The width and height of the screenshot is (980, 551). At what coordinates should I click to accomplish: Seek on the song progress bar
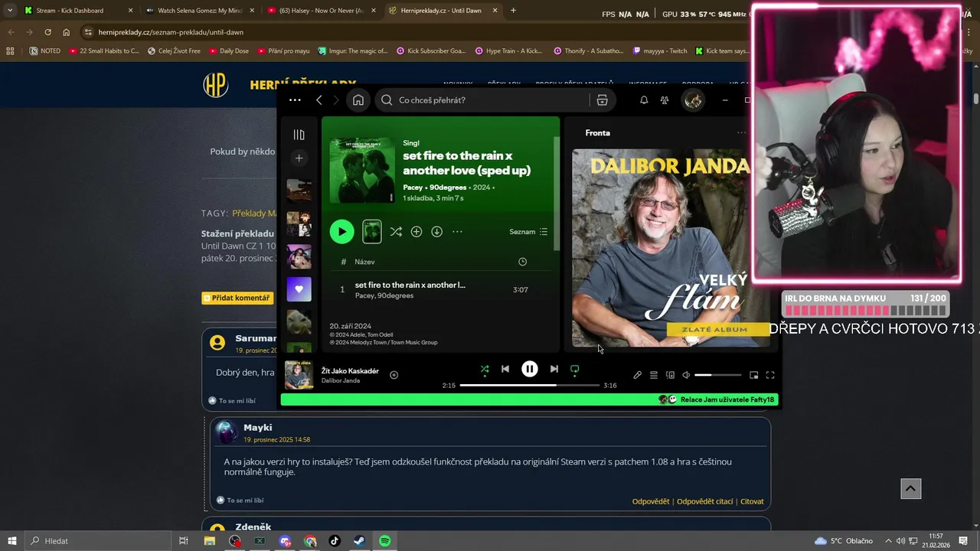[x=530, y=385]
